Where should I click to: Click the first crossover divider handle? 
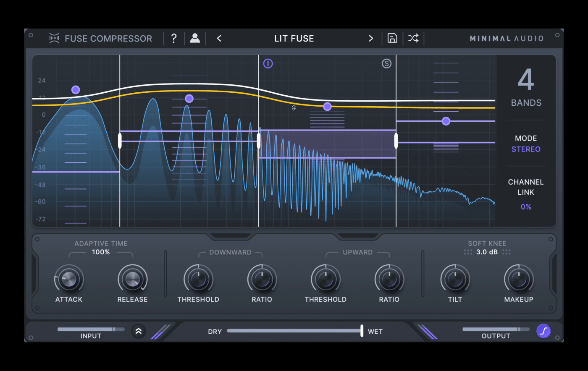coord(120,141)
